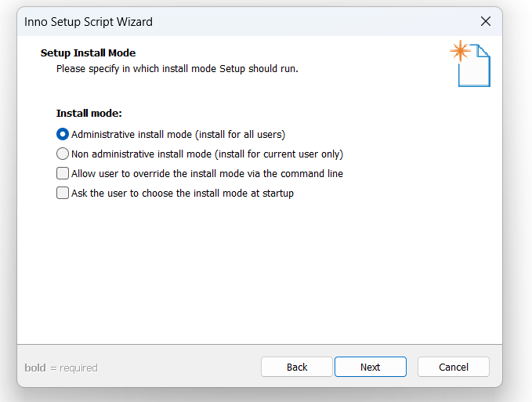Click the orange starburst on the wizard icon

coord(461,51)
